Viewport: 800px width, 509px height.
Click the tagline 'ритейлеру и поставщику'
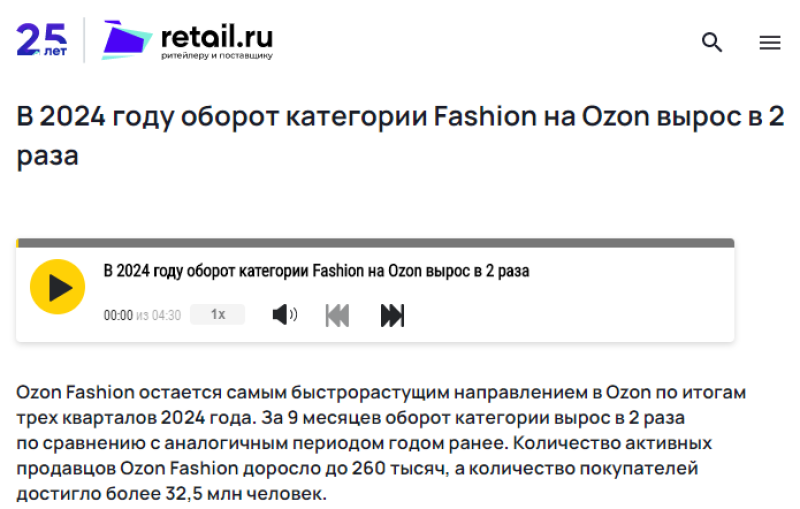coord(216,56)
